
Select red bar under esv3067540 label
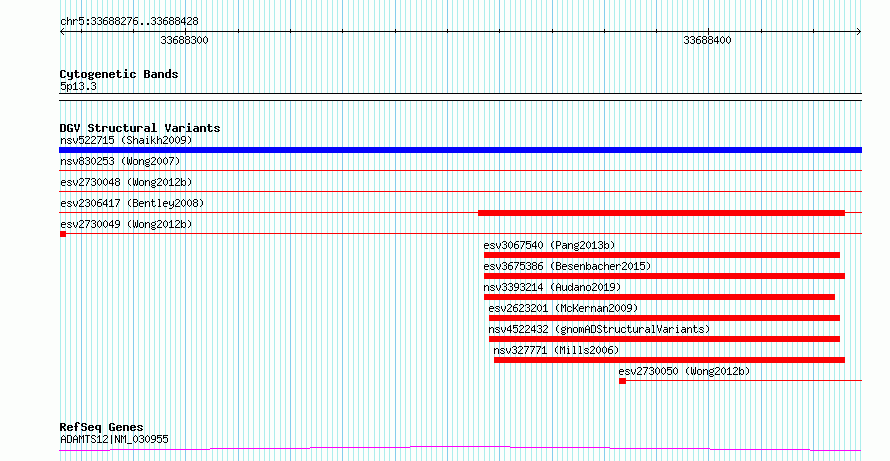[x=662, y=255]
